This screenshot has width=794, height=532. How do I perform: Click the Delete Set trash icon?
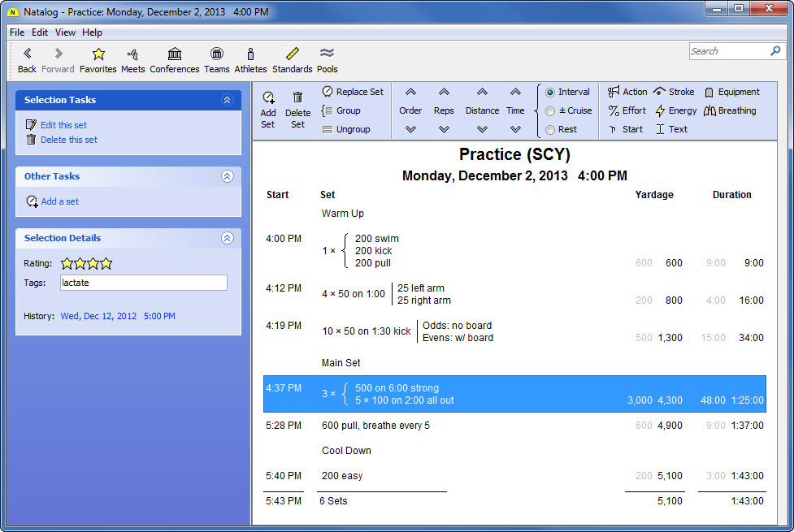[297, 97]
